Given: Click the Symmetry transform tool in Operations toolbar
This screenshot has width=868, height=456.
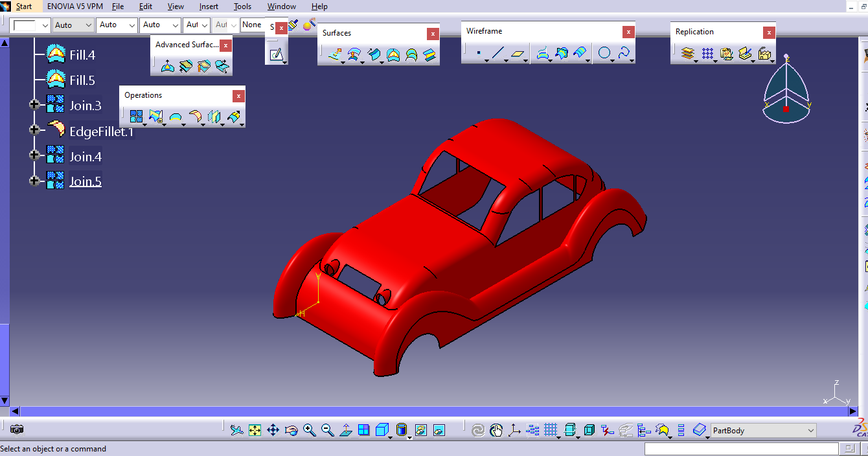Looking at the screenshot, I should 214,117.
